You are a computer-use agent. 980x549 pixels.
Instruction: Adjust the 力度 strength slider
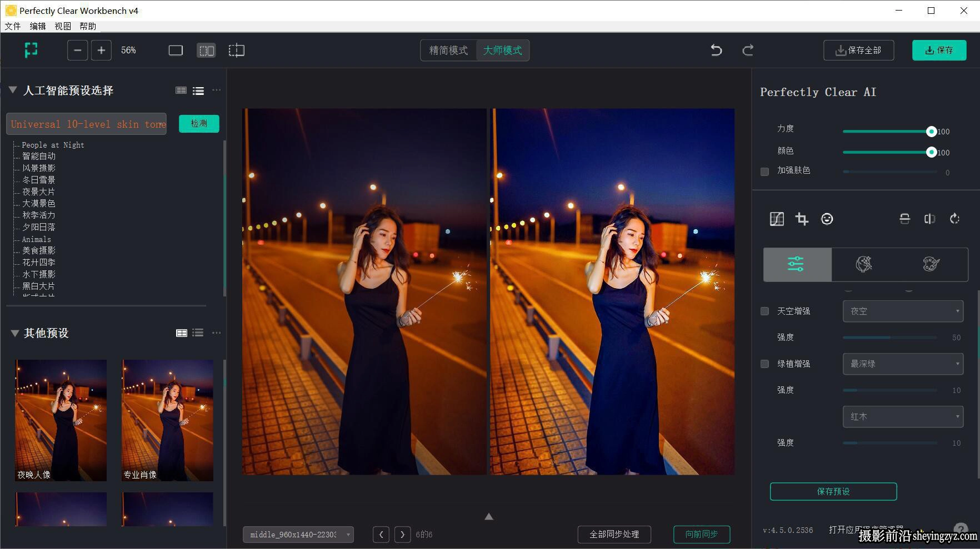(x=889, y=132)
